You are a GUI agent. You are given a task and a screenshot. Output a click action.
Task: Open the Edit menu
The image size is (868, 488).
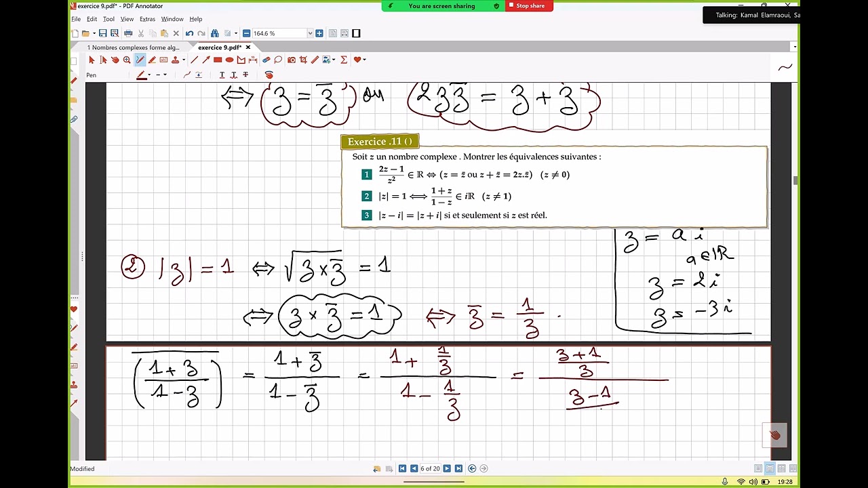pyautogui.click(x=92, y=19)
